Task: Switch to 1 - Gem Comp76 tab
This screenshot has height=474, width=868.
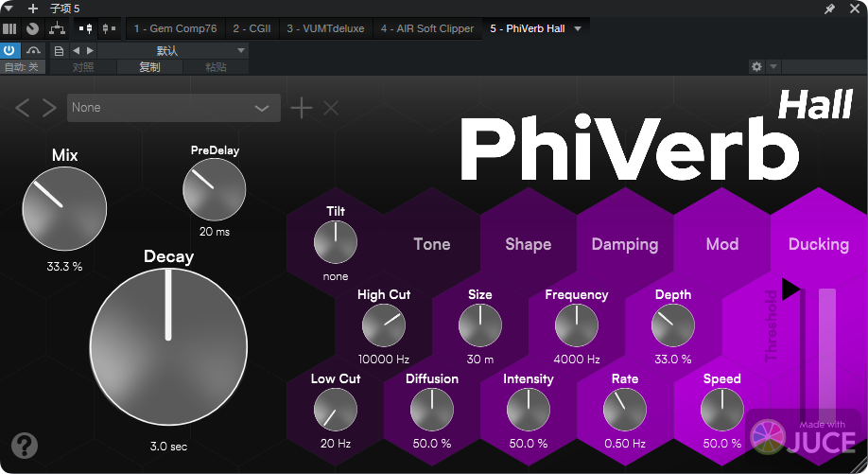Action: [x=176, y=28]
